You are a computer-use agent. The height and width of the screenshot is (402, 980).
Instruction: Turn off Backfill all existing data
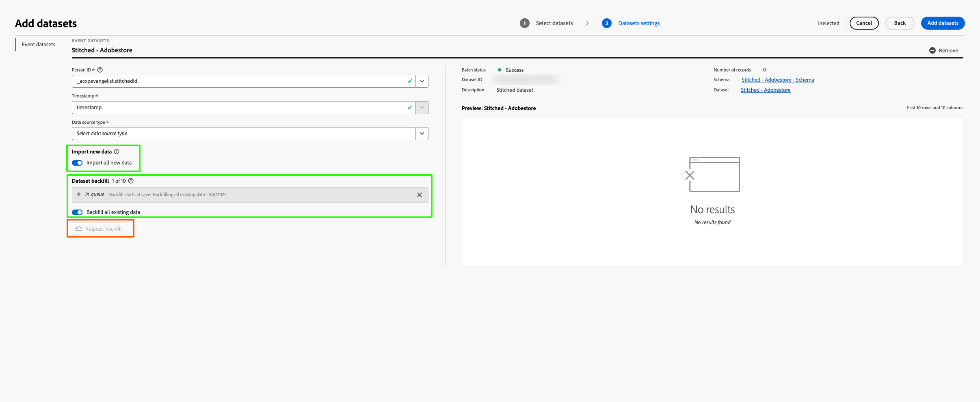77,212
